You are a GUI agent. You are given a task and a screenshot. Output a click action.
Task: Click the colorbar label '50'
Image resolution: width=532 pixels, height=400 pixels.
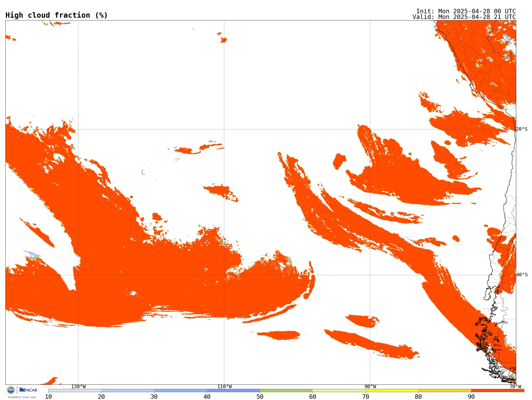point(260,397)
